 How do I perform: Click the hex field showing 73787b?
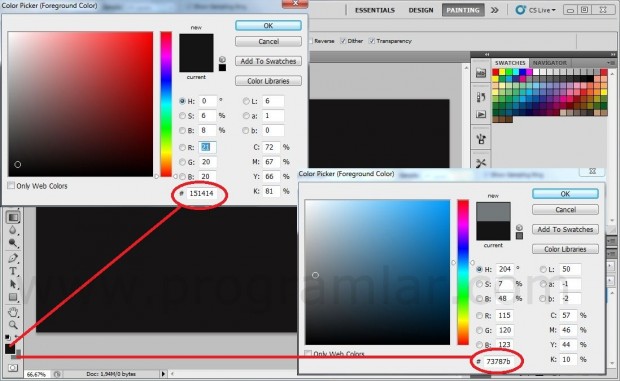coord(499,361)
